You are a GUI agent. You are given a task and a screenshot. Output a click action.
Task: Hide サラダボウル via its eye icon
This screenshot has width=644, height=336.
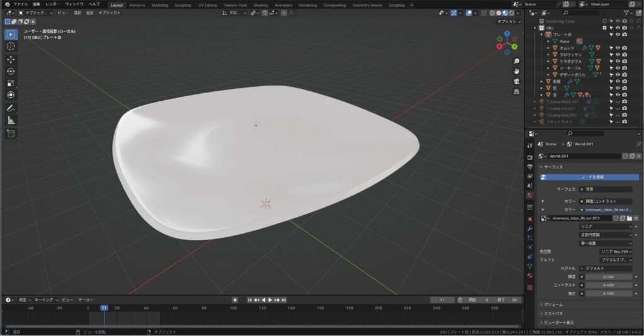(x=618, y=61)
